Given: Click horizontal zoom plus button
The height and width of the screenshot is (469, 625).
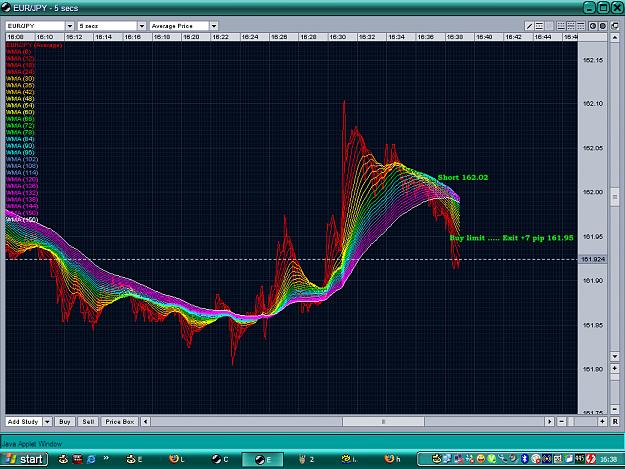Looking at the screenshot, I should point(602,422).
